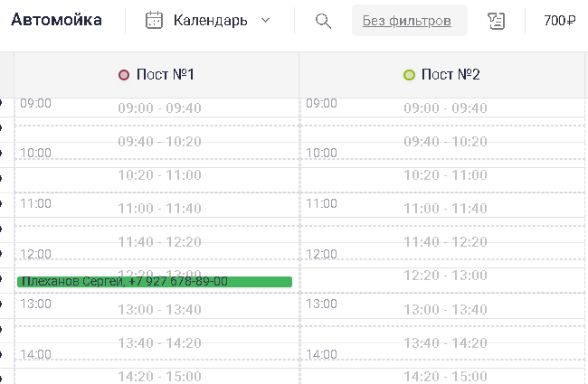588x384 pixels.
Task: Choose 12:20 - 13:00 slot on Пост №2
Action: point(445,275)
